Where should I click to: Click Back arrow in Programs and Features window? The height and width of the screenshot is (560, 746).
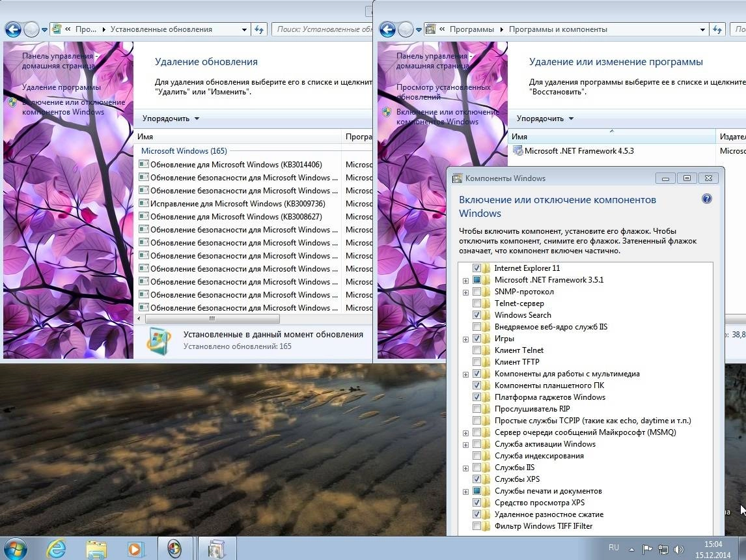388,29
